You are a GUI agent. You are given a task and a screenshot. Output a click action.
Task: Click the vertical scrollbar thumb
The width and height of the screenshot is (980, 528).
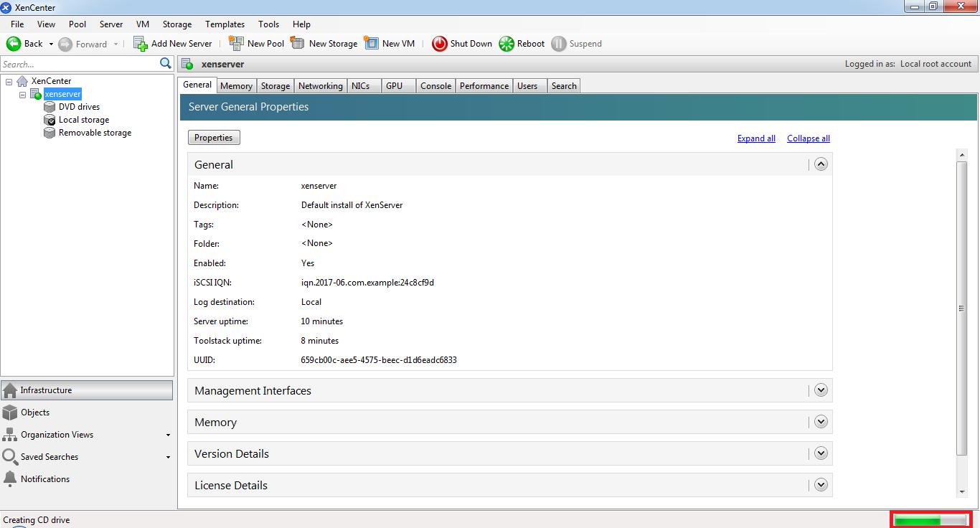click(962, 308)
